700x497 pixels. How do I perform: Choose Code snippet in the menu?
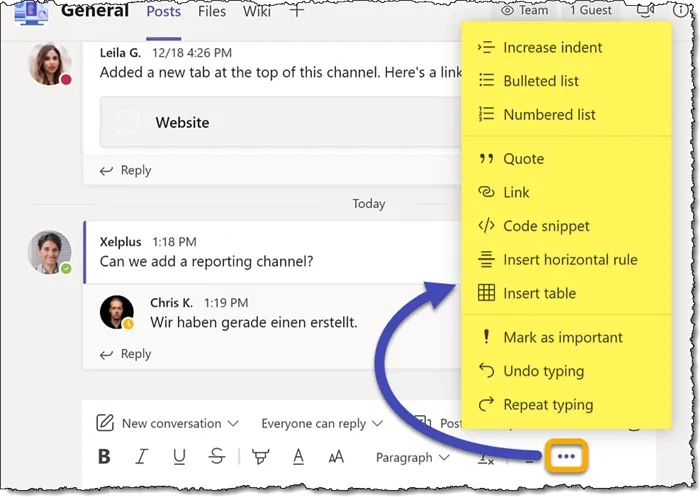546,226
